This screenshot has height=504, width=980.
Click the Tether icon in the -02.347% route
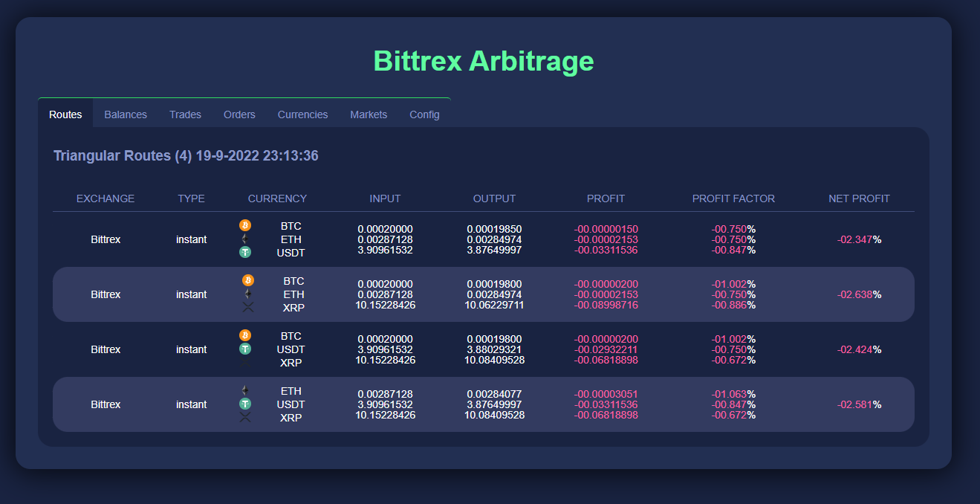click(245, 252)
